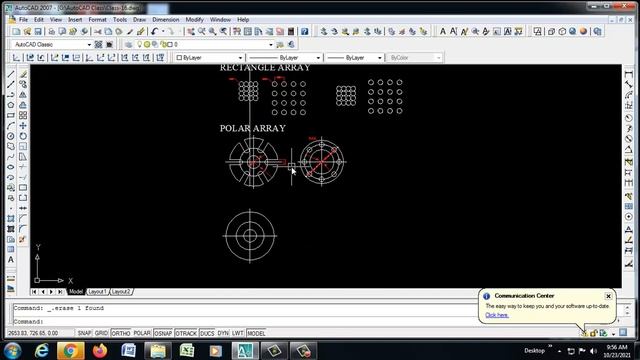This screenshot has height=360, width=640.
Task: Open the QuickCalc calculator icon
Action: (x=291, y=31)
